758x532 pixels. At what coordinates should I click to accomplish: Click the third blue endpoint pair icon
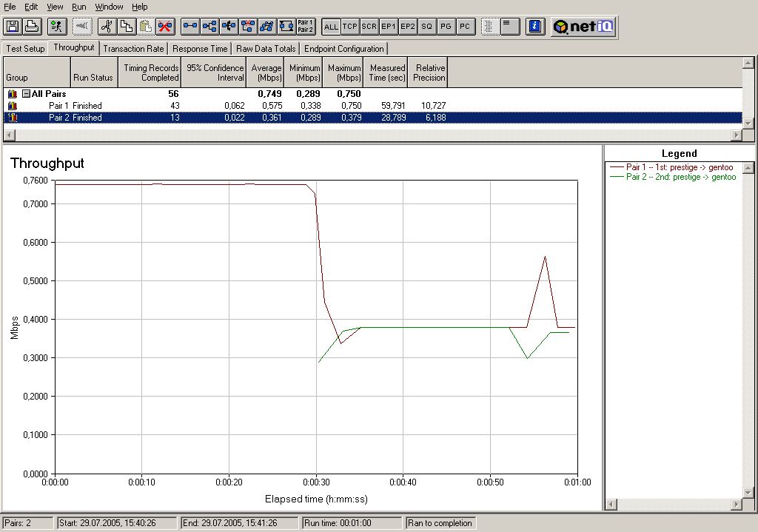[x=229, y=26]
